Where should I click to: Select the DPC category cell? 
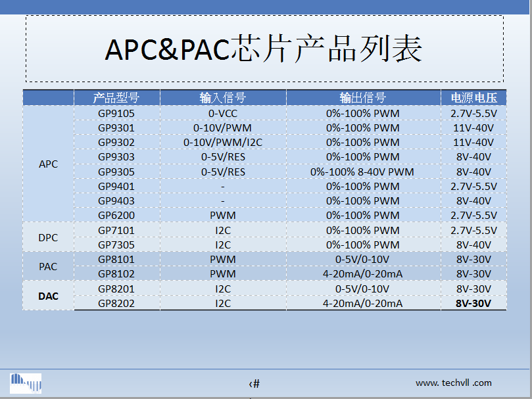(48, 237)
